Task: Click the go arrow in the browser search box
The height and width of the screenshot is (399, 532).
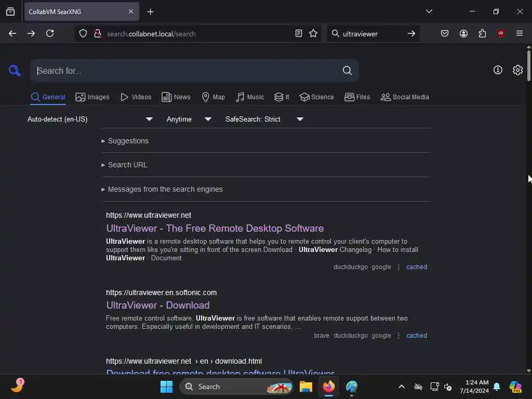Action: (x=411, y=33)
